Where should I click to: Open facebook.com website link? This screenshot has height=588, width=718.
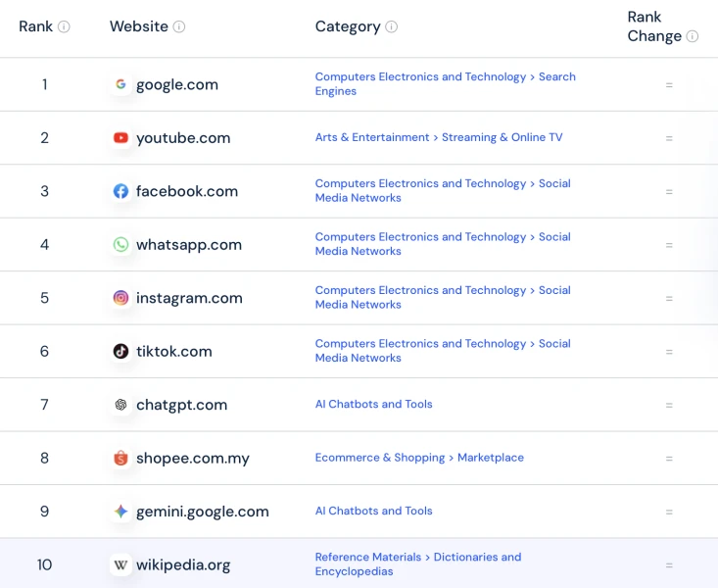point(187,191)
